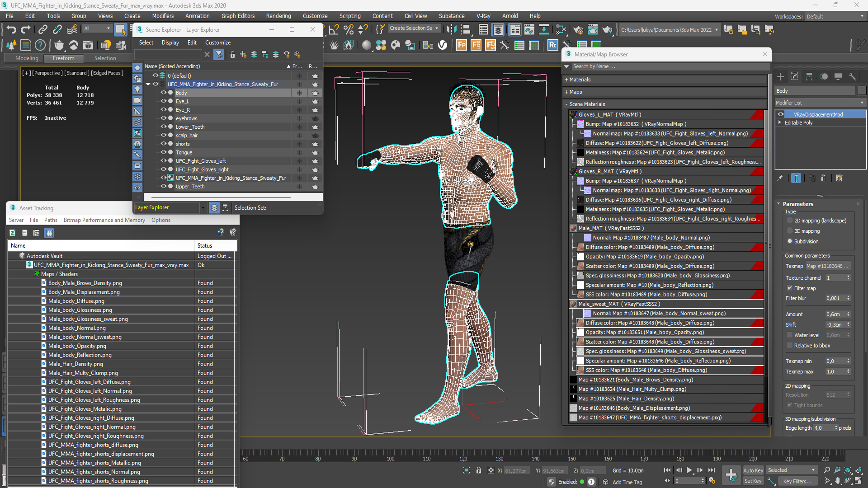Viewport: 868px width, 488px height.
Task: Hide the Body layer eye icon
Action: tap(164, 93)
